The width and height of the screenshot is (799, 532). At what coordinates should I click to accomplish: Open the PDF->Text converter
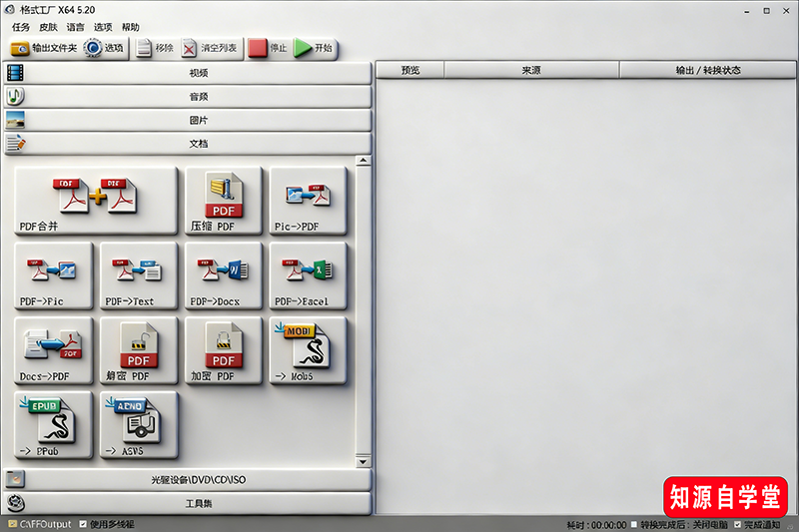138,275
